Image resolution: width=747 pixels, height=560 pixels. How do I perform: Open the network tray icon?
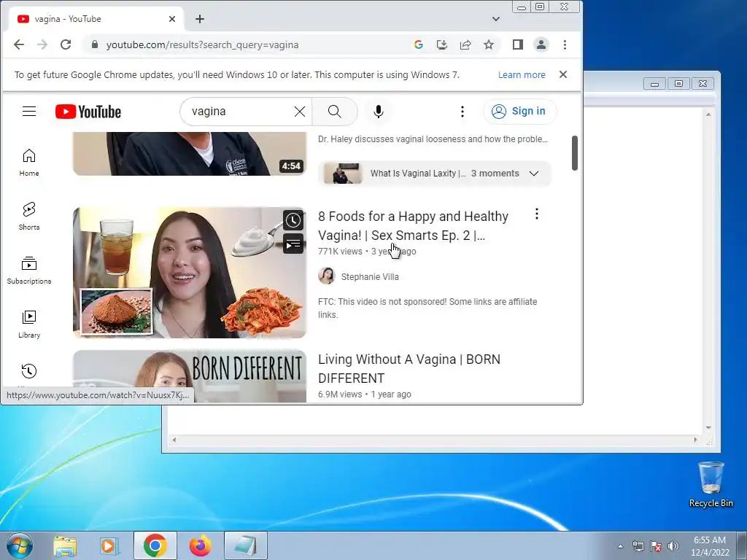click(638, 546)
